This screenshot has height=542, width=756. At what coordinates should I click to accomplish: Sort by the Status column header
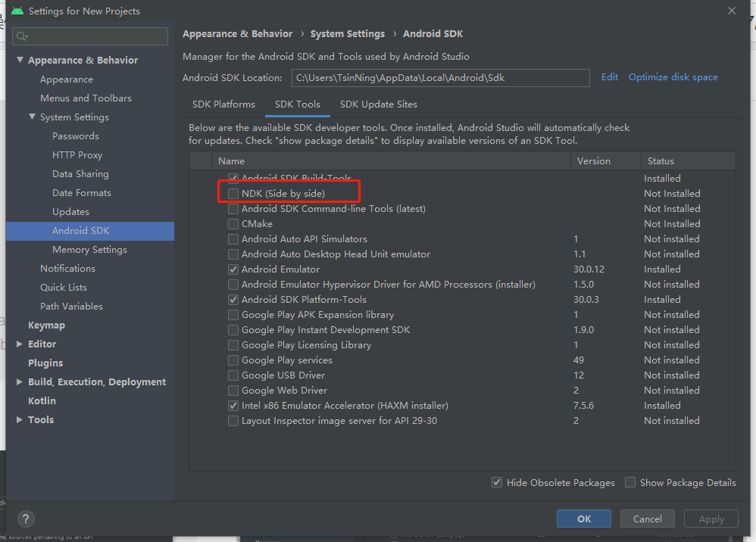point(688,161)
